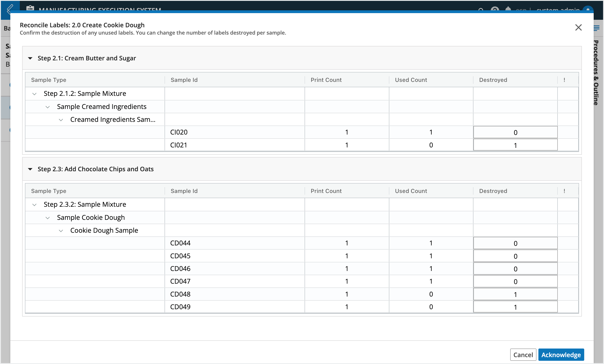Collapse Step 2.3: Add Chocolate Chips and Oats
The height and width of the screenshot is (364, 604).
pyautogui.click(x=30, y=169)
